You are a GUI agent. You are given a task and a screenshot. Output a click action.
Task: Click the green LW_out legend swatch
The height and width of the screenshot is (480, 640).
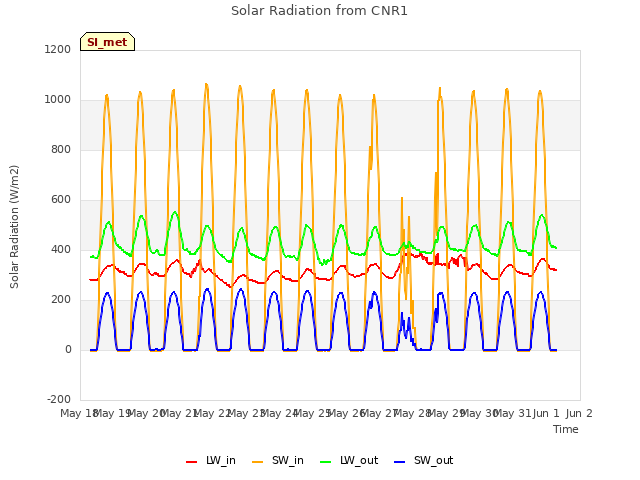coord(326,462)
